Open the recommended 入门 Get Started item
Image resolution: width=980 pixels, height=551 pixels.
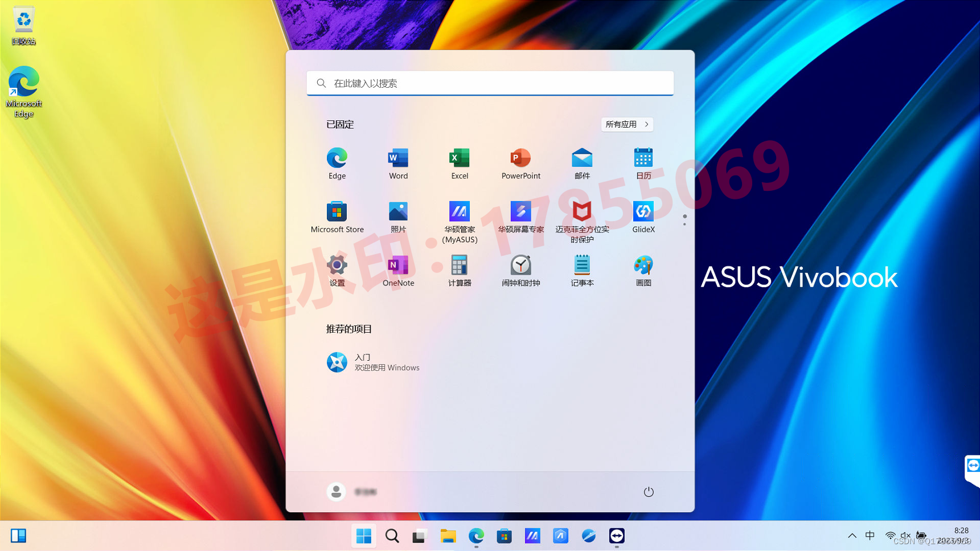(374, 362)
